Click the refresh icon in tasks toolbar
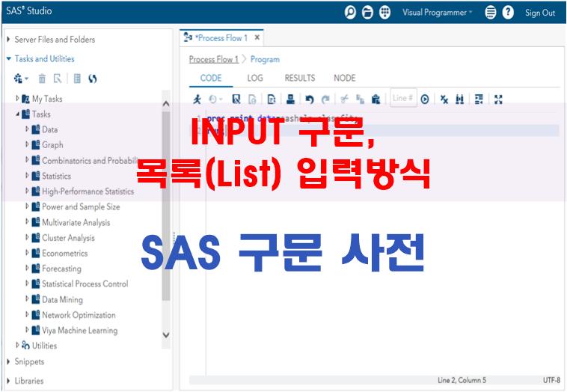This screenshot has width=567, height=392. pos(93,79)
